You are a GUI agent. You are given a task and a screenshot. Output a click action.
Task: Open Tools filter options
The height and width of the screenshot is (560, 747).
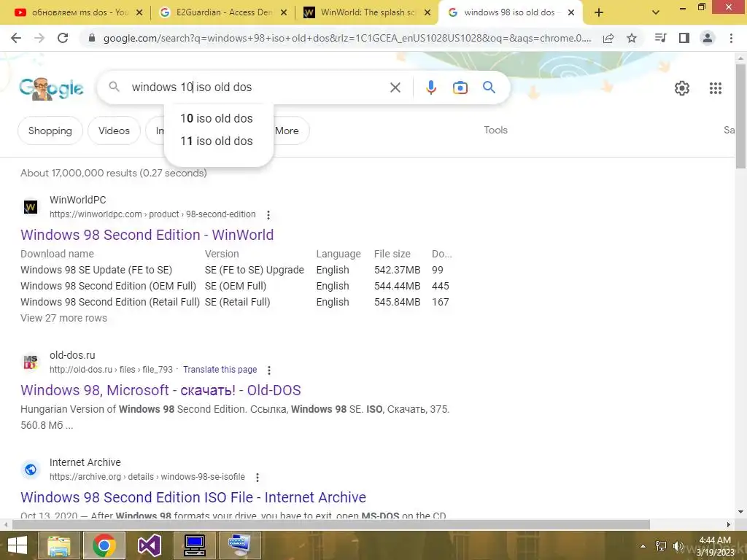coord(495,130)
